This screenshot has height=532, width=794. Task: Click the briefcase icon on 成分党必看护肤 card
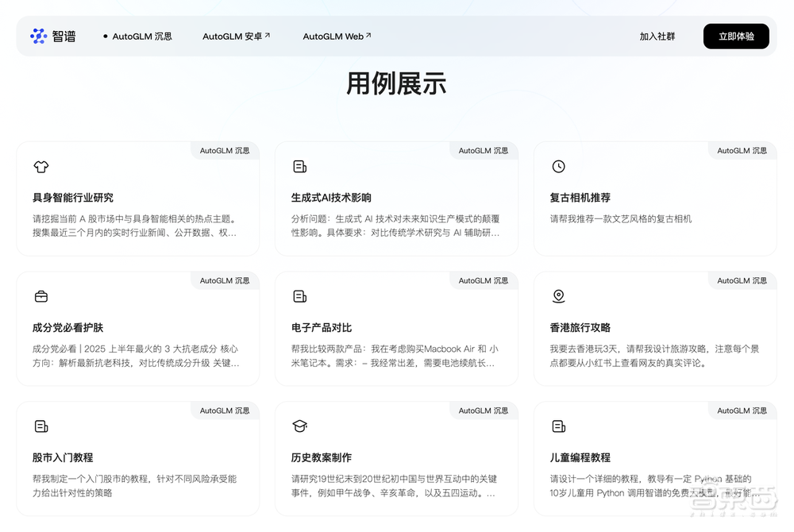40,296
